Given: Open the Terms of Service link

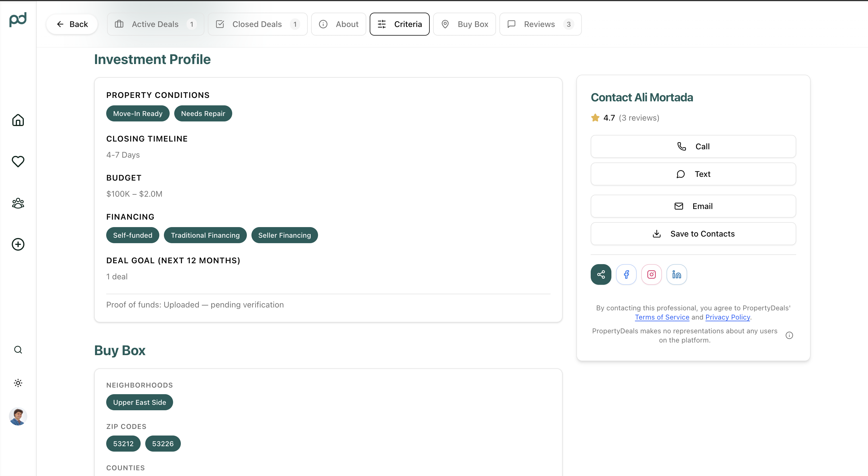Looking at the screenshot, I should 662,317.
